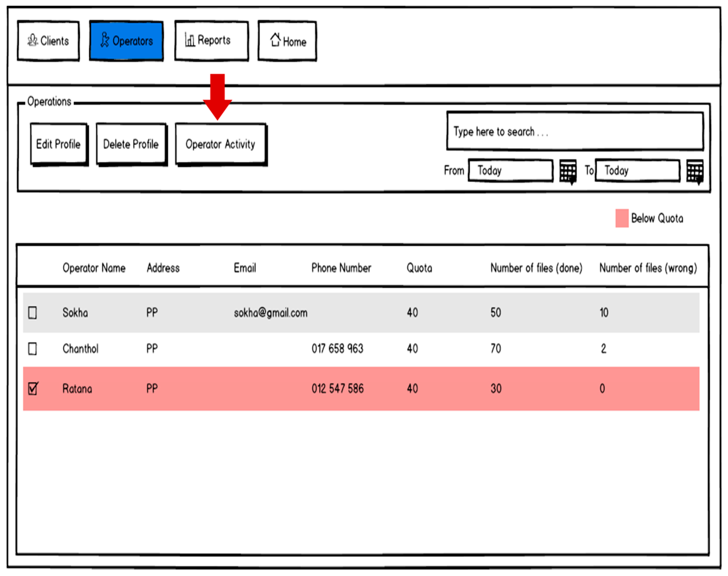Click the Home house icon

point(275,40)
